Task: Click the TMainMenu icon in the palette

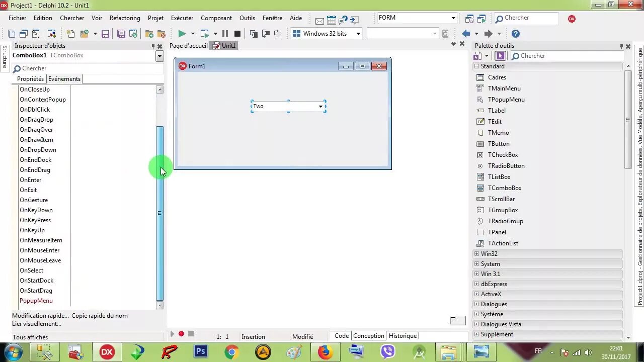Action: 480,88
